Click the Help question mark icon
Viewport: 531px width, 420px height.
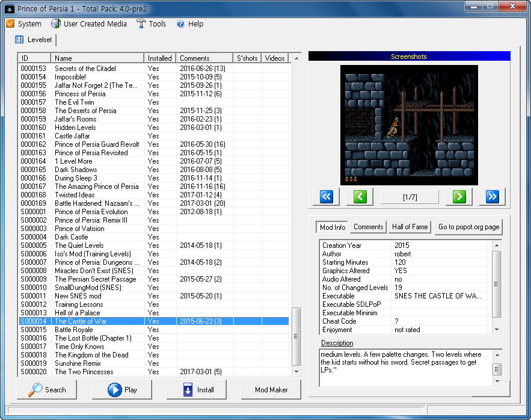[x=180, y=23]
